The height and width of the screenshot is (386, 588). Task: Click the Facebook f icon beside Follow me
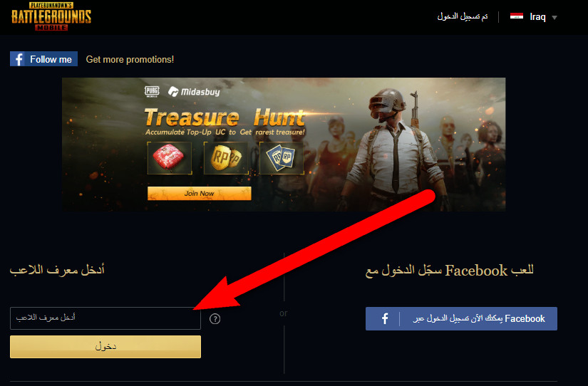pos(19,59)
